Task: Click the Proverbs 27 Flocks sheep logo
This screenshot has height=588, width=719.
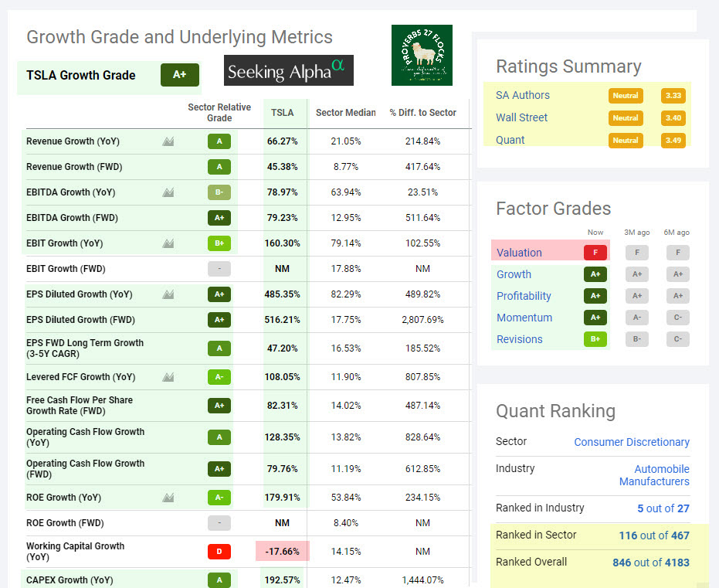Action: 422,55
